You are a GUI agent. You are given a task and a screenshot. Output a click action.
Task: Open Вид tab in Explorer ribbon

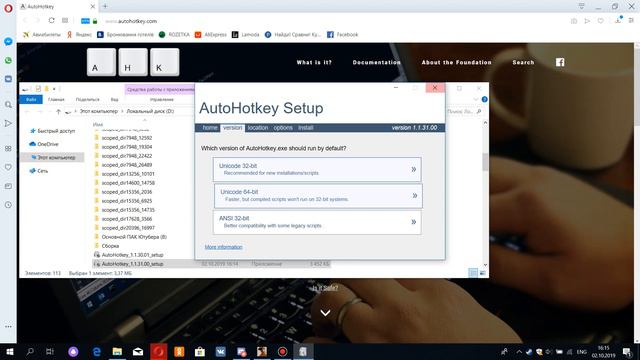click(114, 99)
